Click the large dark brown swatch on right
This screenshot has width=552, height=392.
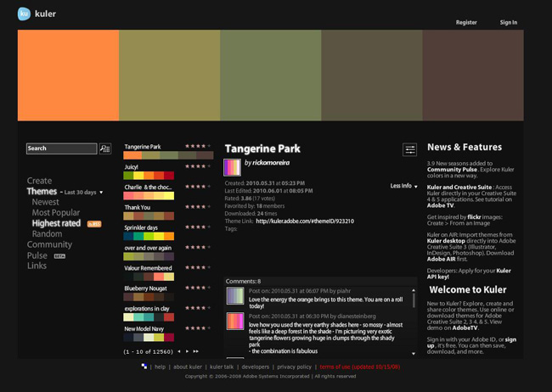point(473,76)
